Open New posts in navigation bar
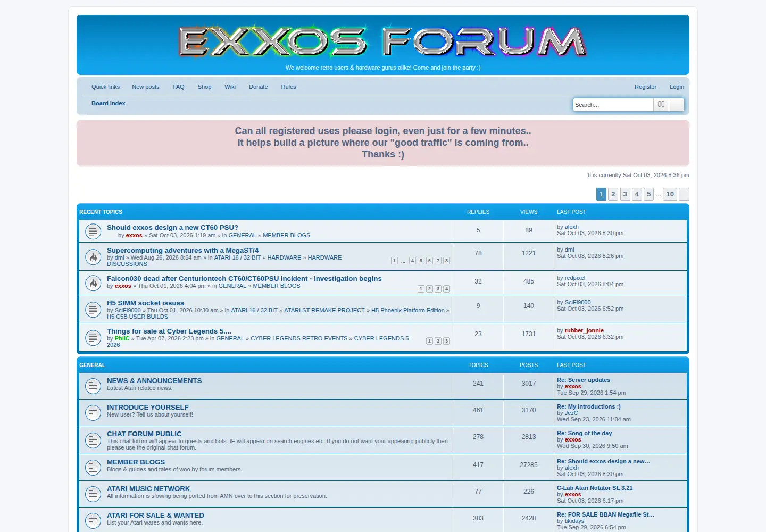The width and height of the screenshot is (766, 532). 146,87
